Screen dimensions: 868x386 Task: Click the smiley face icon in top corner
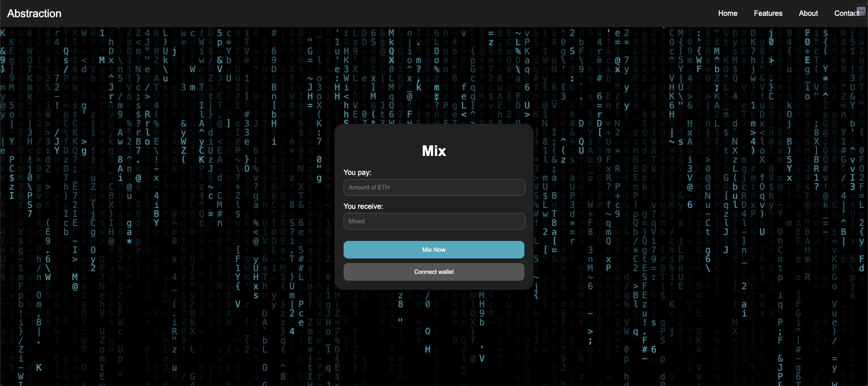click(861, 11)
